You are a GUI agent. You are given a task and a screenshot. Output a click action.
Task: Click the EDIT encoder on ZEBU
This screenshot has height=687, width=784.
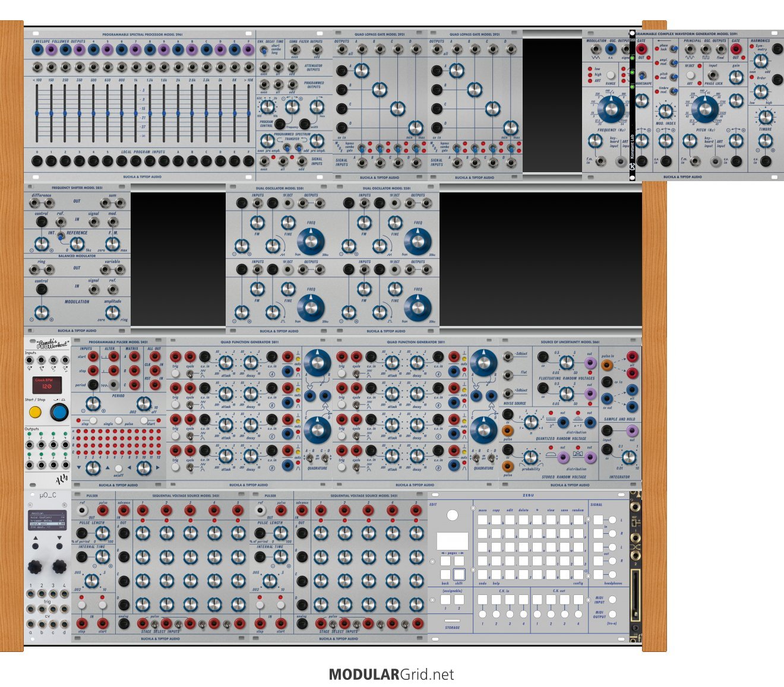click(453, 515)
